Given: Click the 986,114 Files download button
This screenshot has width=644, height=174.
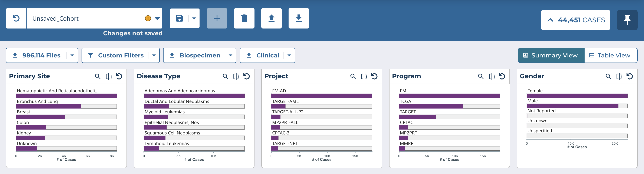Looking at the screenshot, I should (36, 56).
